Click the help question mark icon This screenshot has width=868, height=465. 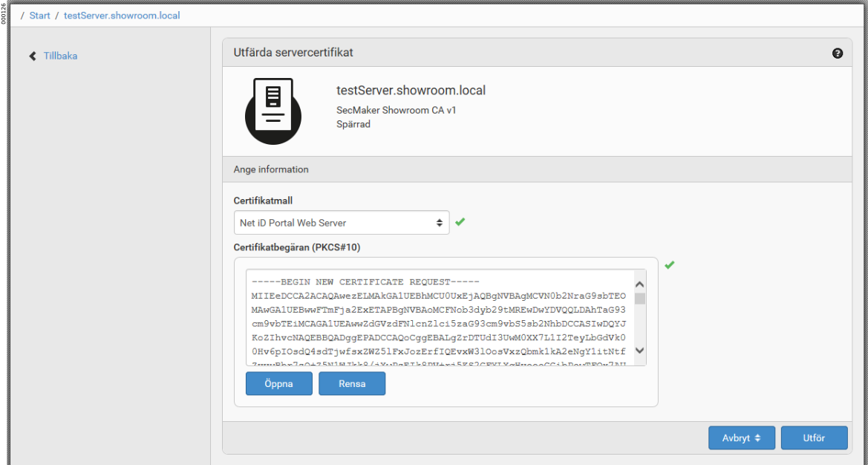coord(838,53)
